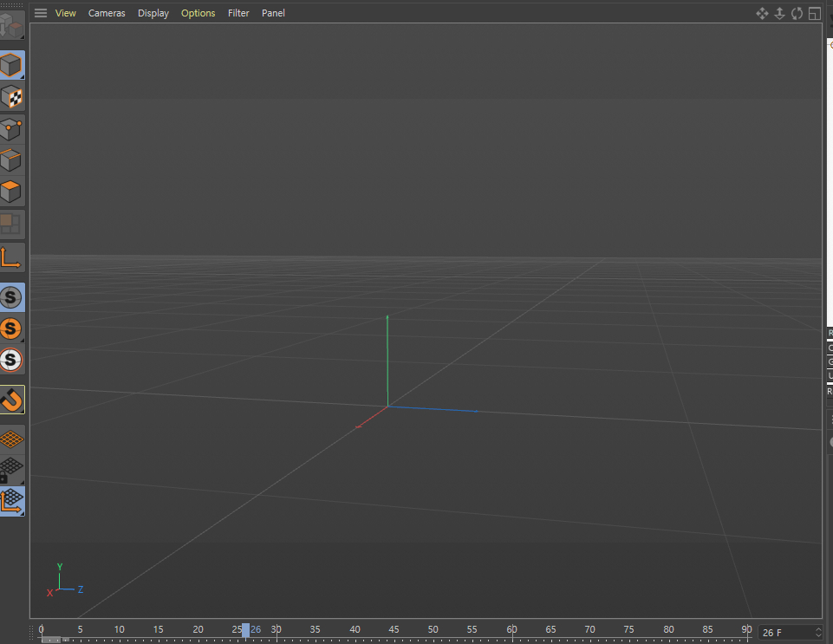Open the viewport hamburger menu icon
The width and height of the screenshot is (833, 644).
click(x=41, y=13)
